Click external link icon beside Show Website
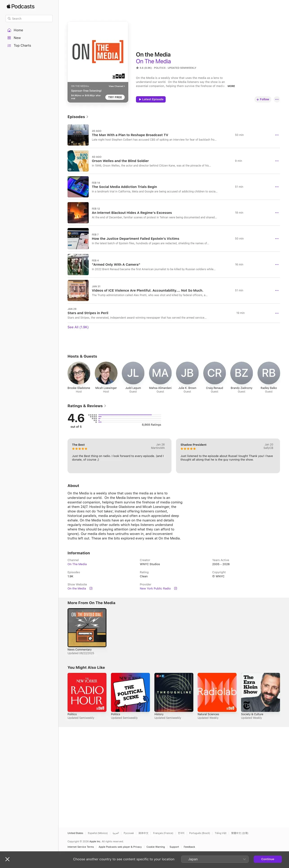 tap(91, 589)
